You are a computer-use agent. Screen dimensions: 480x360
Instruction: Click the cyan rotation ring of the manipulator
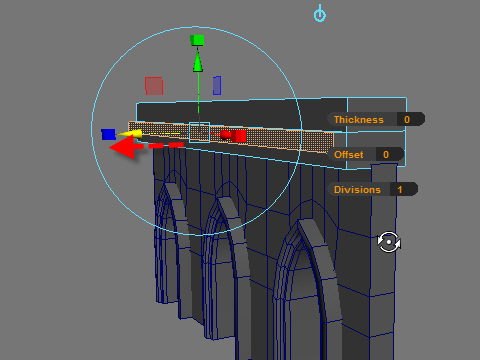197,27
